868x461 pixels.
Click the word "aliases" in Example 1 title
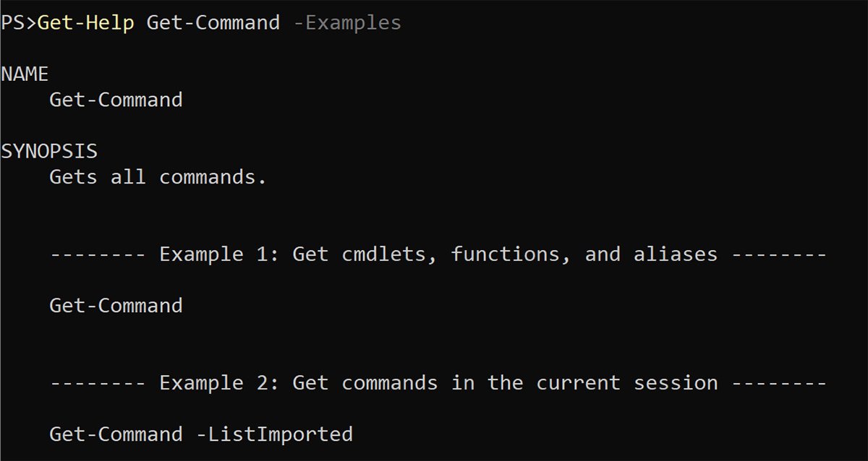click(676, 254)
